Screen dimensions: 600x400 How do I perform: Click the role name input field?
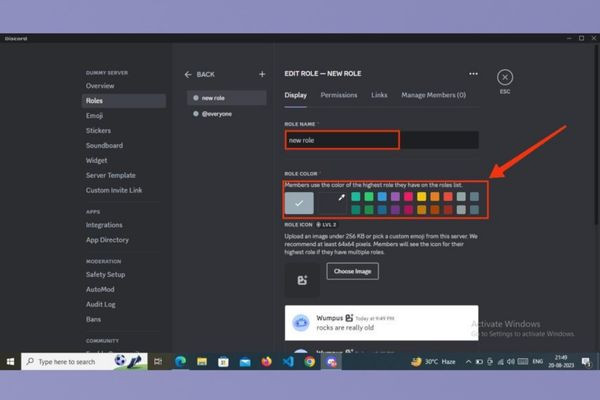point(382,140)
